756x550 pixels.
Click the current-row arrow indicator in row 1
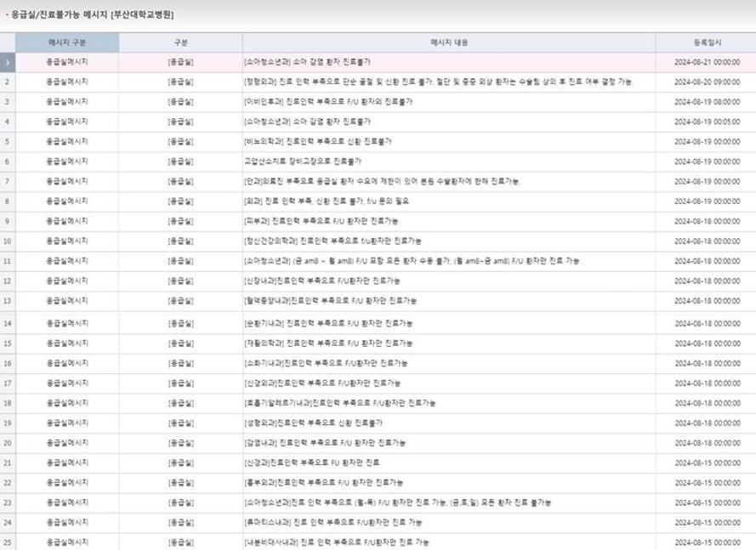pos(8,63)
